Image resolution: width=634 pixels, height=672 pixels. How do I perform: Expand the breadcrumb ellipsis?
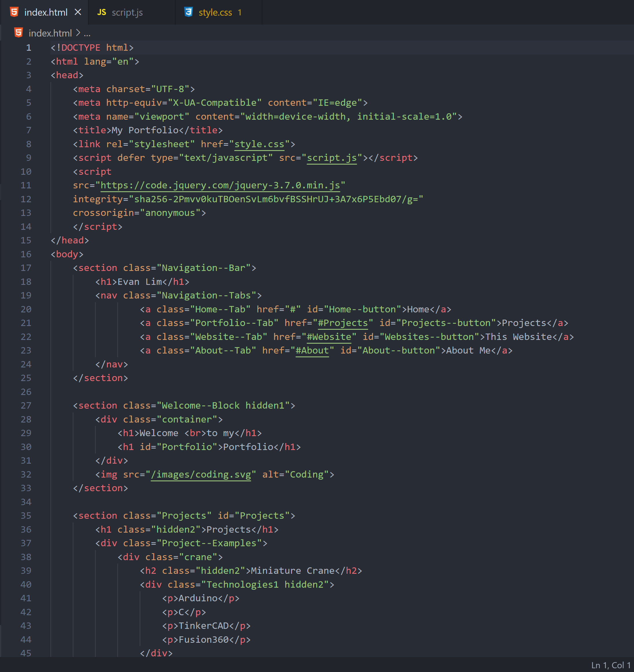[87, 34]
